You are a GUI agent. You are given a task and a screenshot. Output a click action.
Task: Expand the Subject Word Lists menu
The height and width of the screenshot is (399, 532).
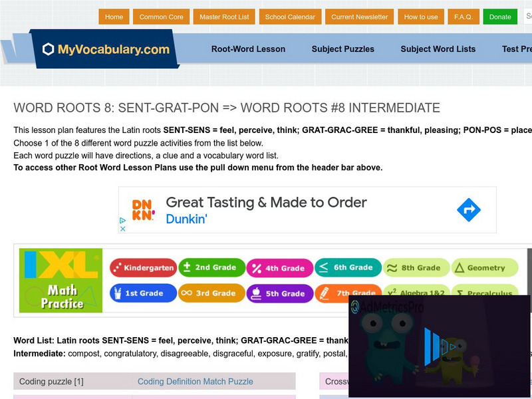click(438, 49)
